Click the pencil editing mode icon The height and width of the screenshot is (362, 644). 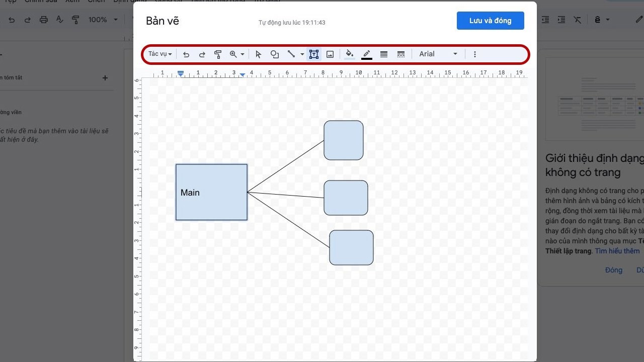pos(639,20)
